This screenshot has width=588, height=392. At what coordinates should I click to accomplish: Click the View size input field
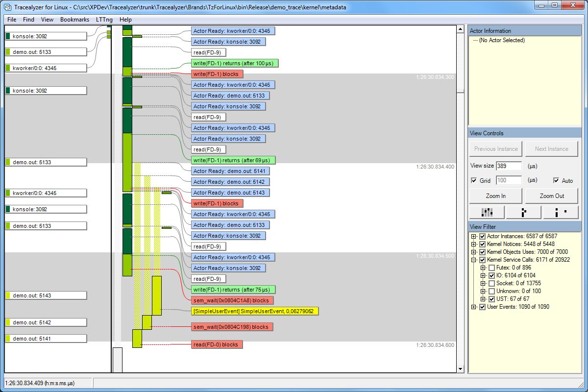(509, 166)
